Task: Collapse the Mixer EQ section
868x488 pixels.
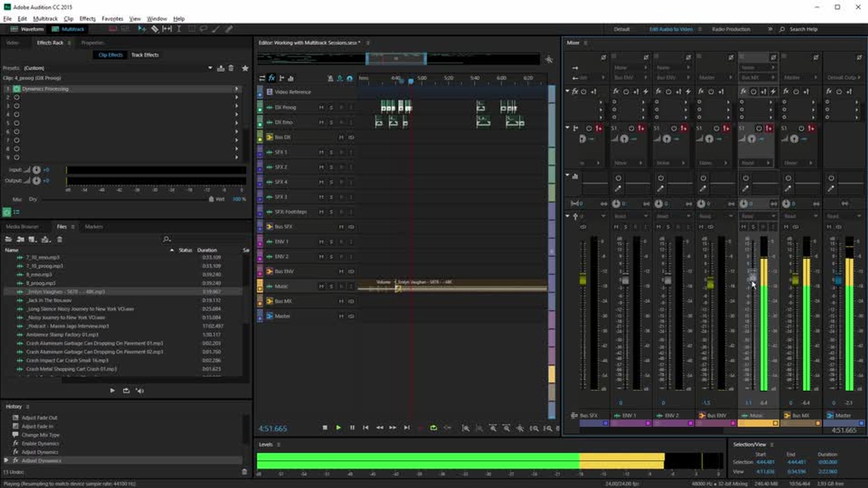Action: click(567, 175)
